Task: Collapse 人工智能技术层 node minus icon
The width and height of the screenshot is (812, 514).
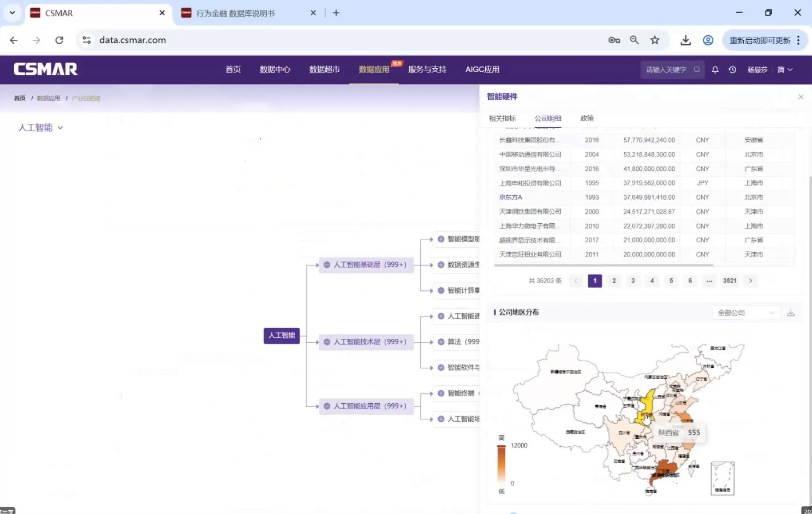Action: (x=326, y=342)
